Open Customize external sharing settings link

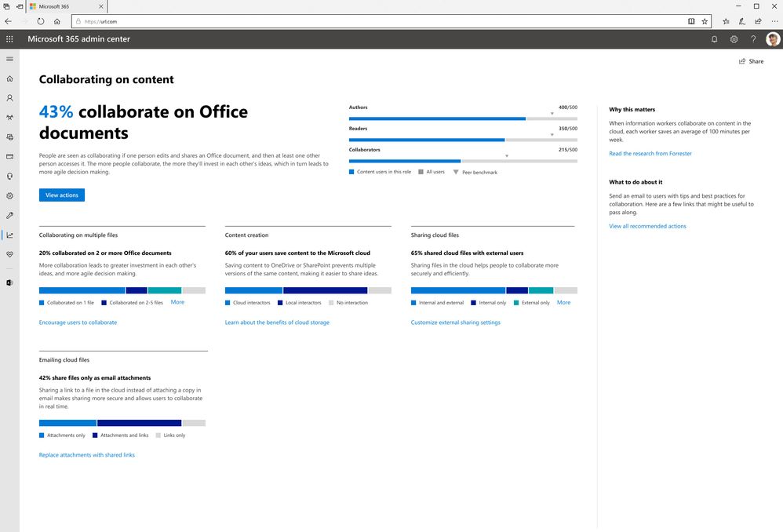(455, 322)
